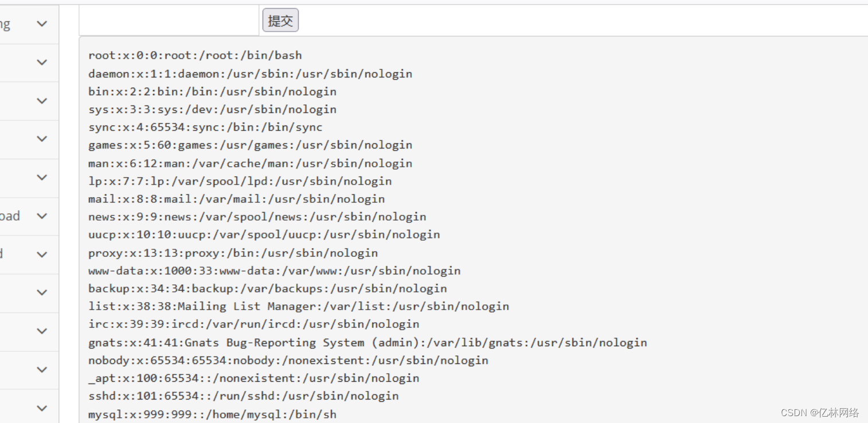Click the irc:x:39:39 ircd line

point(253,324)
